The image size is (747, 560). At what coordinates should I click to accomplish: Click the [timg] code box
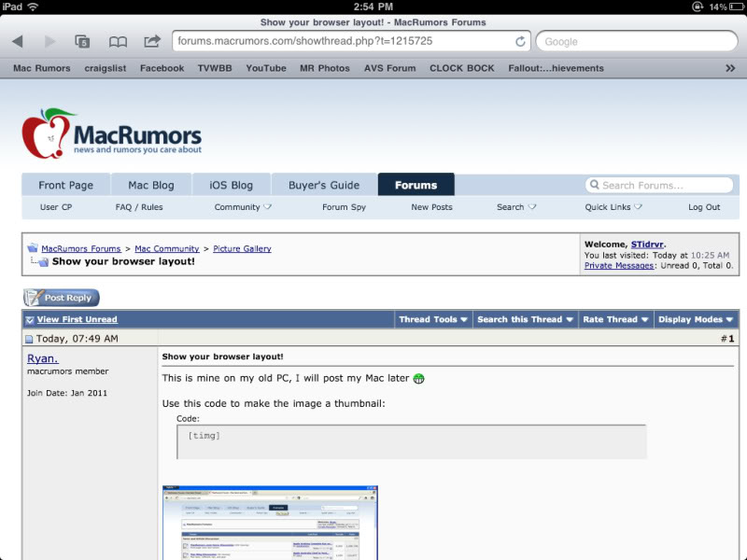coord(412,441)
